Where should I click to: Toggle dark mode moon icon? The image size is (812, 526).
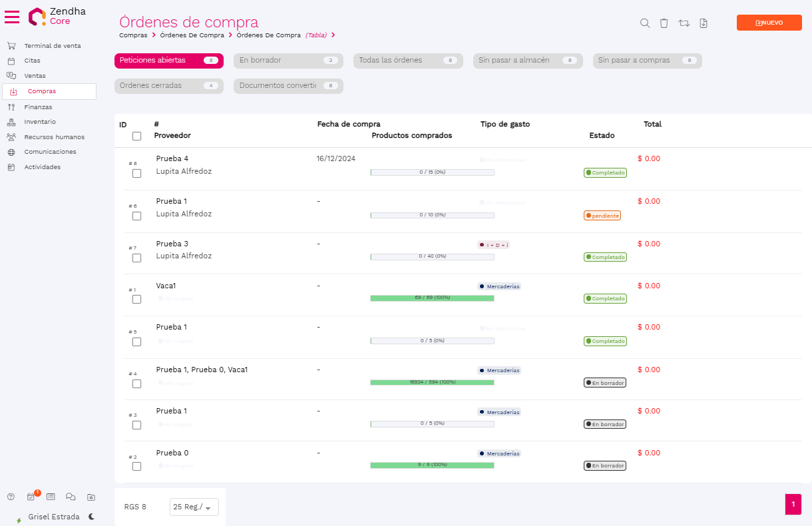[x=91, y=517]
